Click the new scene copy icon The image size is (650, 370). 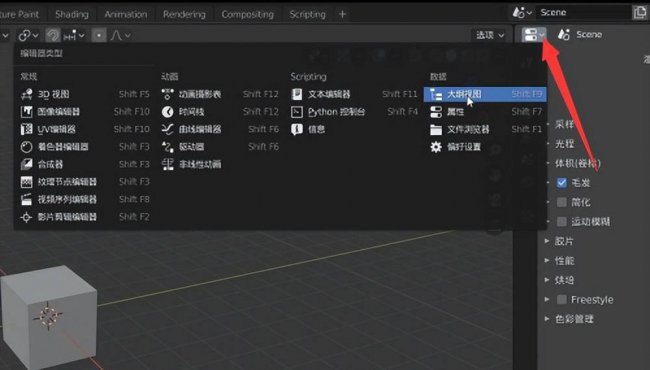point(640,12)
